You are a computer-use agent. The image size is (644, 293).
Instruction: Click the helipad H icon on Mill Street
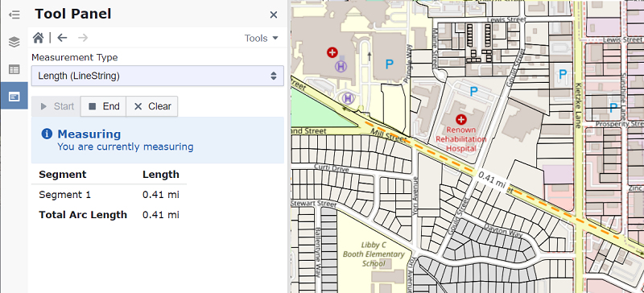coord(348,98)
